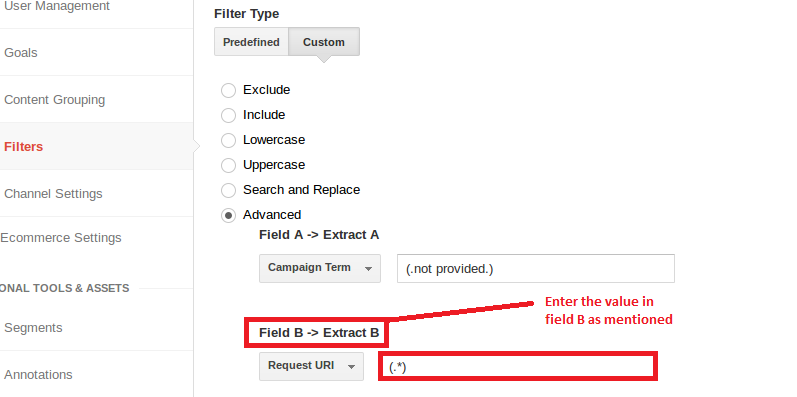Image resolution: width=797 pixels, height=397 pixels.
Task: Open the Segments sidebar item
Action: 33,328
